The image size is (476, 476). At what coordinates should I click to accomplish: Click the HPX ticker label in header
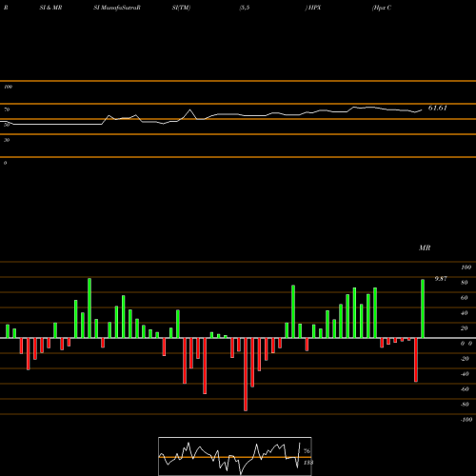pyautogui.click(x=313, y=8)
